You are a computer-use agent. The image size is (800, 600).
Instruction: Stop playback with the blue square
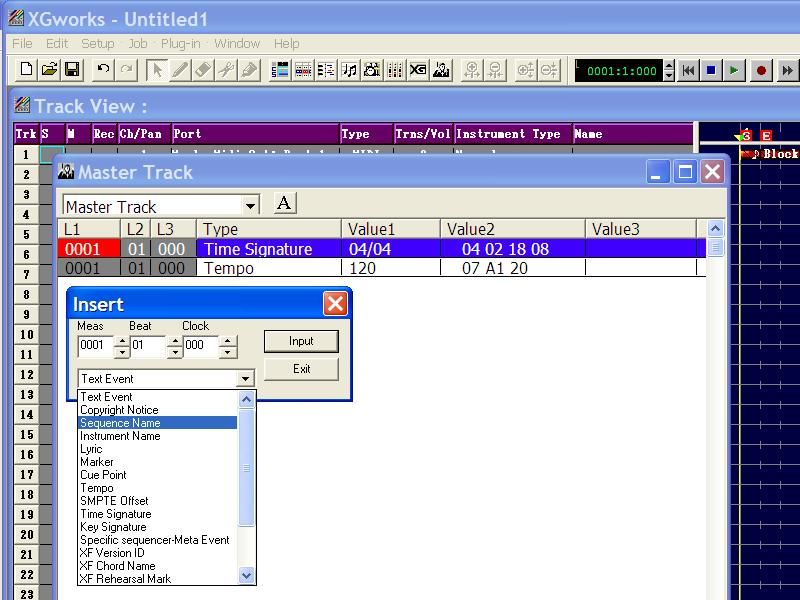pos(711,70)
